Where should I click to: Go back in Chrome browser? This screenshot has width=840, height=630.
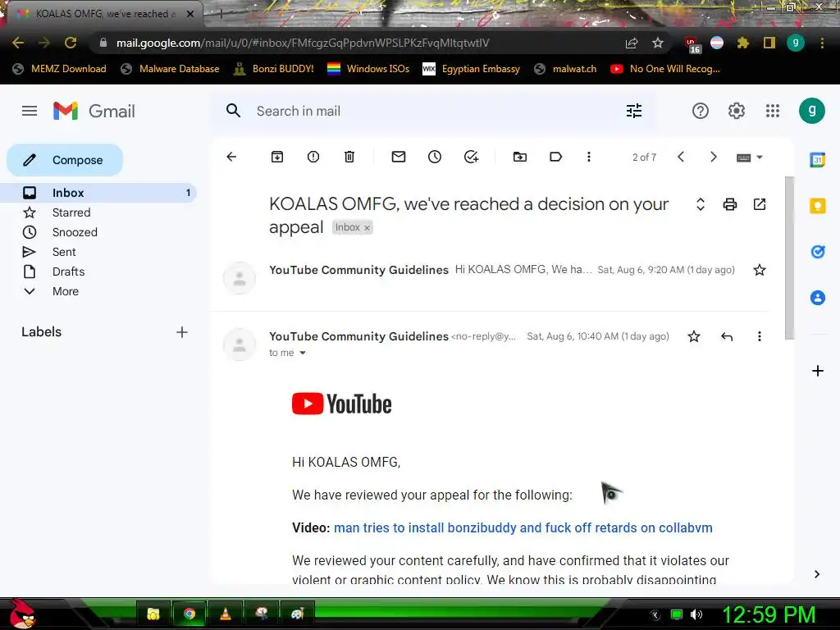pos(18,43)
